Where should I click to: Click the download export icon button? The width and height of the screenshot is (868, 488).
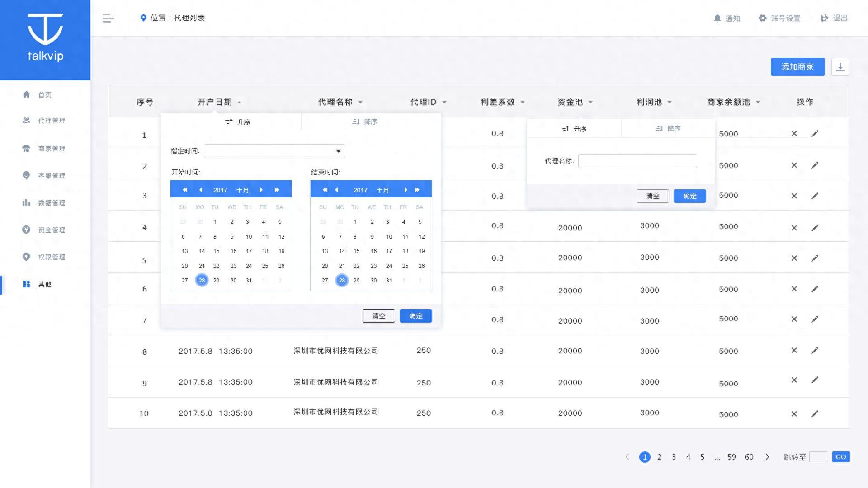point(840,67)
